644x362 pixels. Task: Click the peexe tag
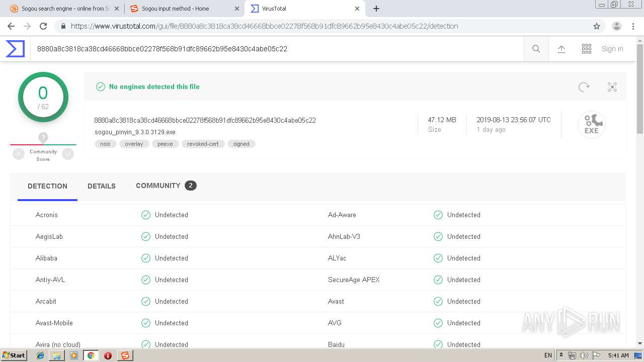click(165, 144)
